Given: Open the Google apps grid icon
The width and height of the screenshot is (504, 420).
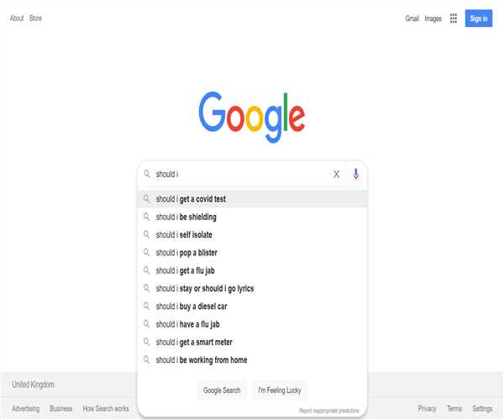Looking at the screenshot, I should coord(454,18).
